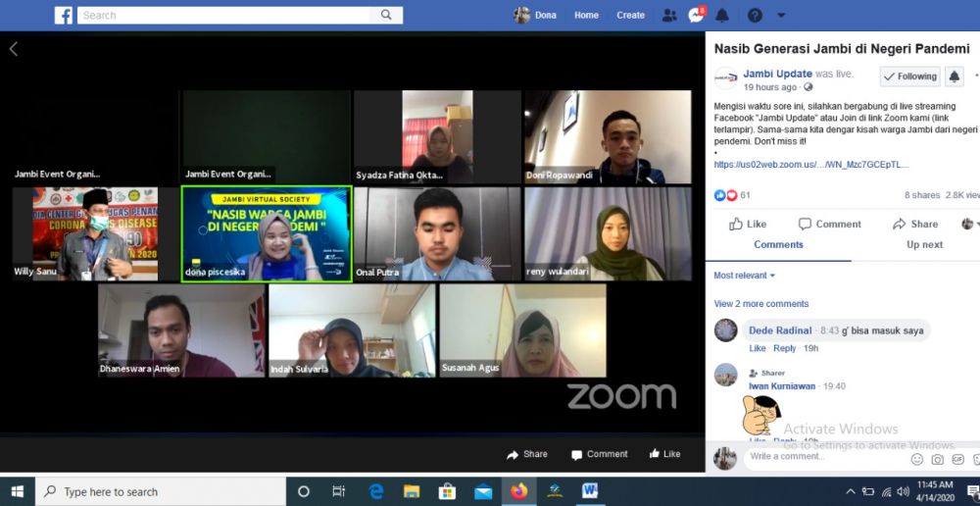Click View 2 more comments

tap(761, 304)
